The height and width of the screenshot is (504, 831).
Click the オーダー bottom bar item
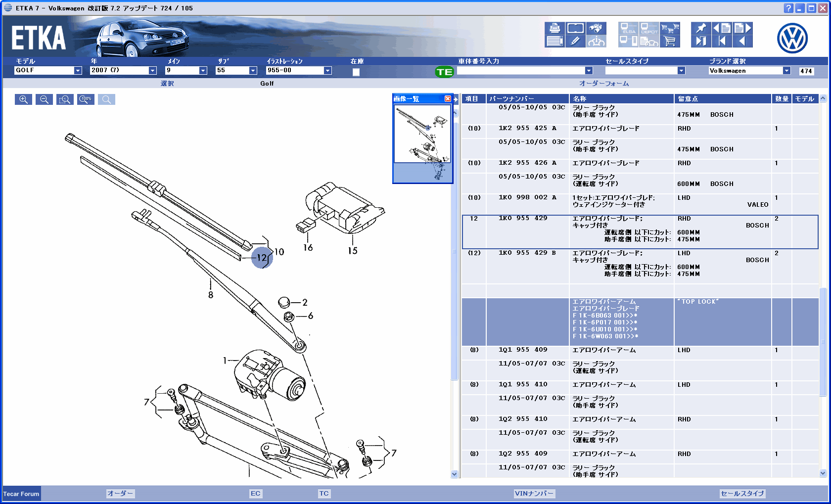point(120,494)
